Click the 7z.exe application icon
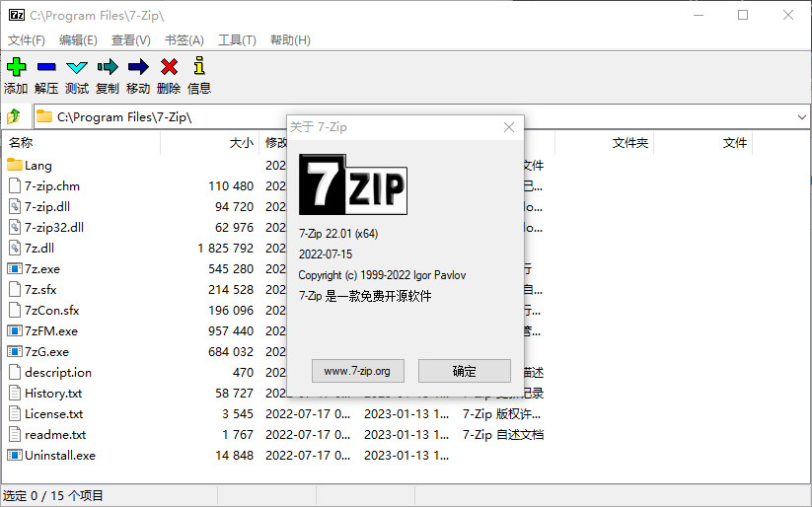This screenshot has height=507, width=812. [15, 268]
